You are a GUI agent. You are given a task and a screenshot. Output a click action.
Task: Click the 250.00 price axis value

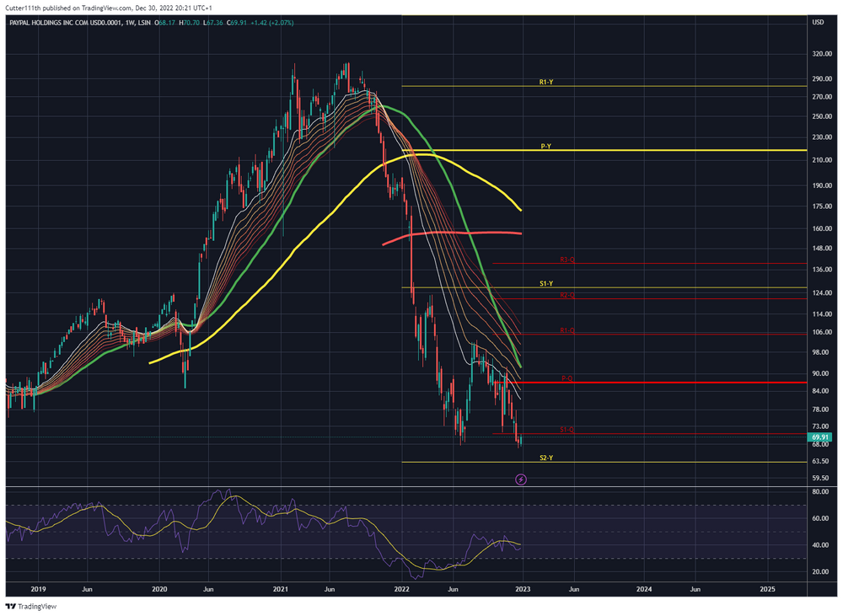point(822,116)
